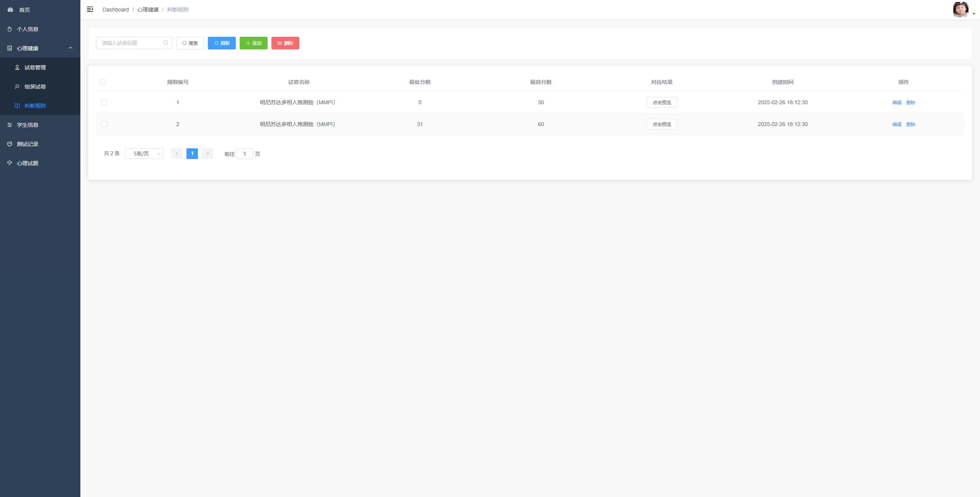
Task: Open 测试记录 menu item
Action: click(x=40, y=144)
